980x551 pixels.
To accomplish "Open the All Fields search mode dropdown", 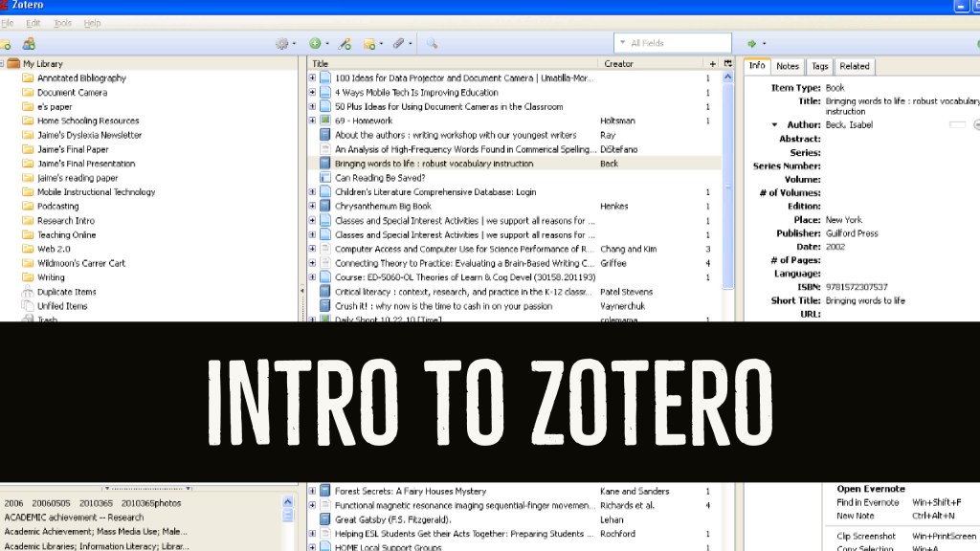I will [623, 43].
